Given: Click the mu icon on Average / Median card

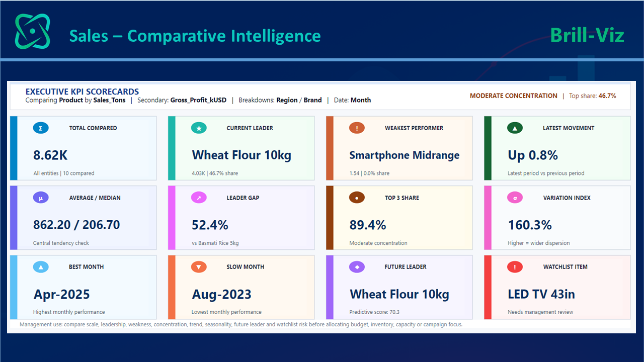Looking at the screenshot, I should (x=41, y=198).
